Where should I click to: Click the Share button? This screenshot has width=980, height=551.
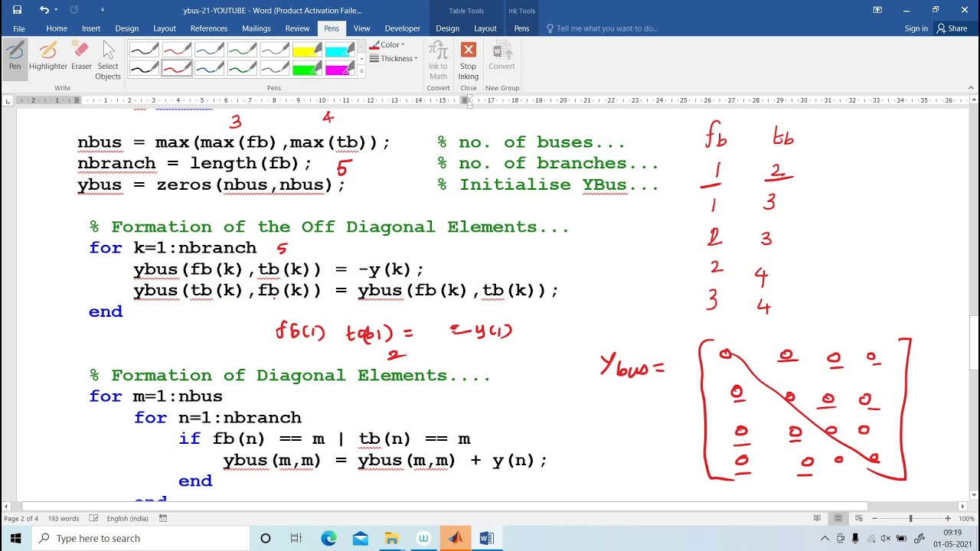click(x=952, y=28)
